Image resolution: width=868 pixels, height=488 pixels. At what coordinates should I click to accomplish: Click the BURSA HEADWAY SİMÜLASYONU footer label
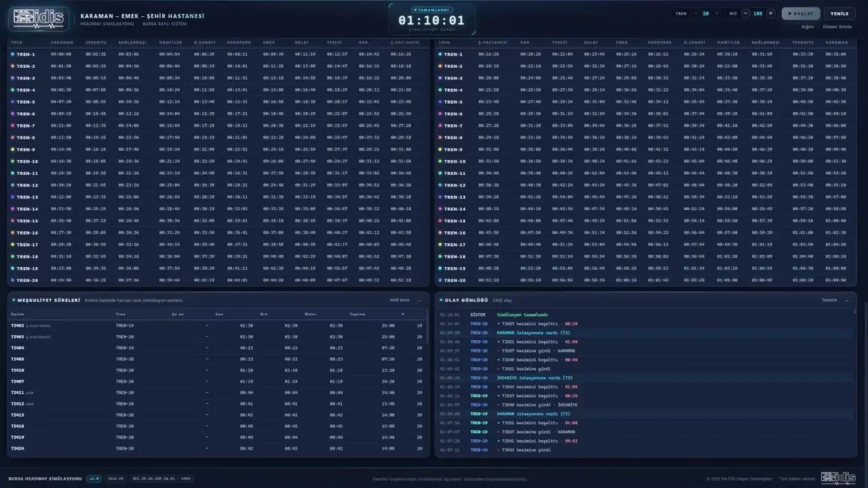click(45, 479)
